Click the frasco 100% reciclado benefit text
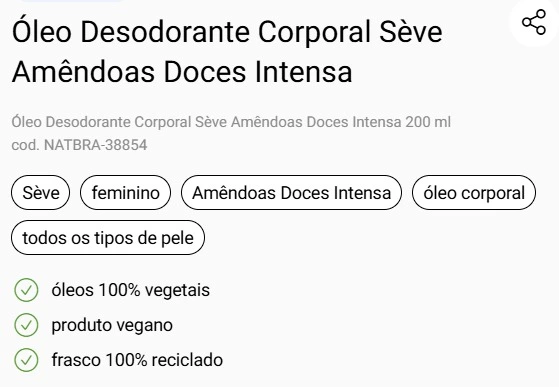 [137, 360]
